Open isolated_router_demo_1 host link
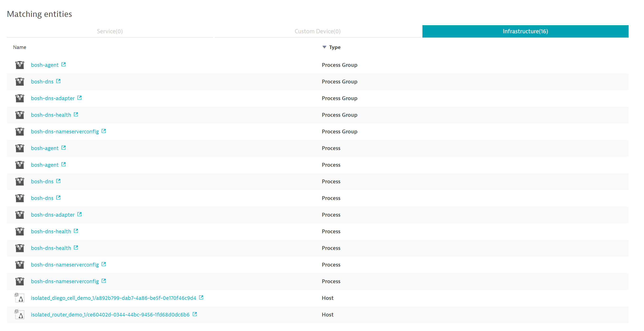 click(110, 315)
